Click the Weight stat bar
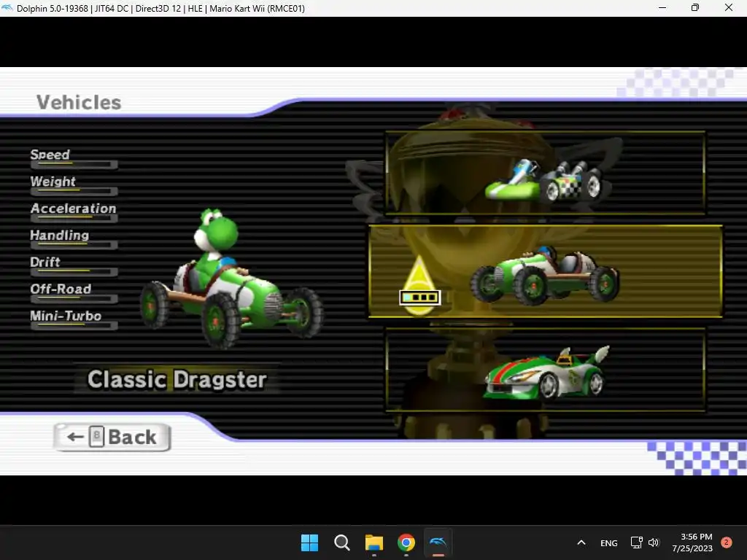 click(x=74, y=192)
